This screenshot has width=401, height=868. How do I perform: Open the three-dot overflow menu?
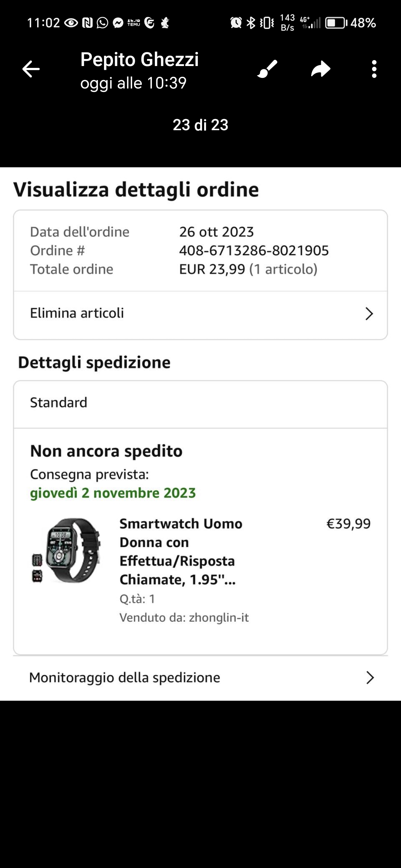point(374,69)
